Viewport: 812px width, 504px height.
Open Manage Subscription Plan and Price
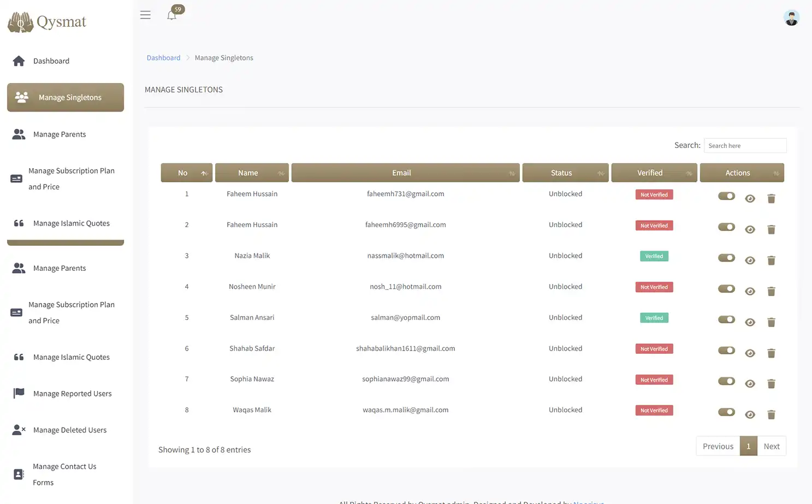72,179
